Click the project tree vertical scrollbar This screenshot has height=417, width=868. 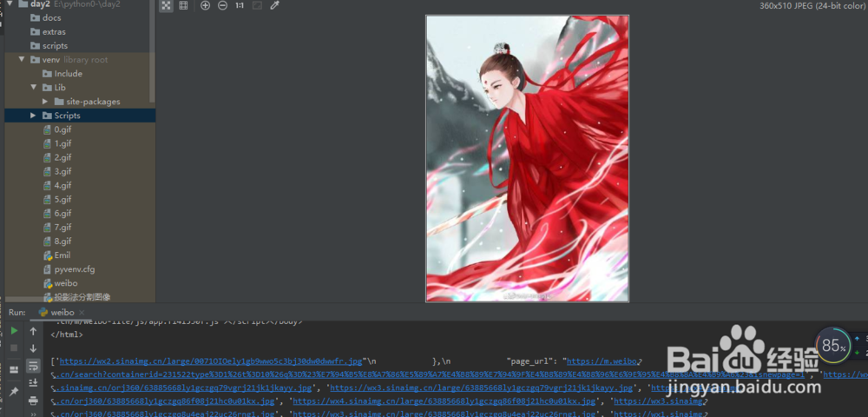click(x=152, y=53)
